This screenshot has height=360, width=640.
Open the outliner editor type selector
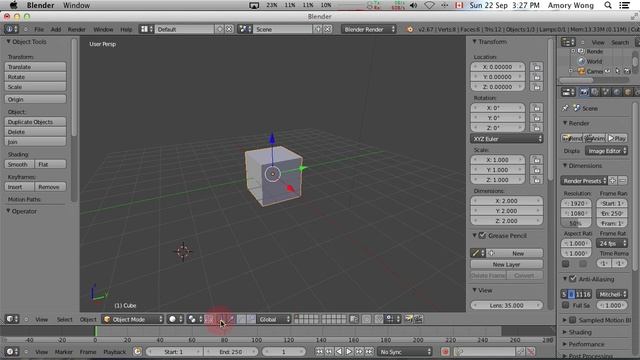pos(568,42)
